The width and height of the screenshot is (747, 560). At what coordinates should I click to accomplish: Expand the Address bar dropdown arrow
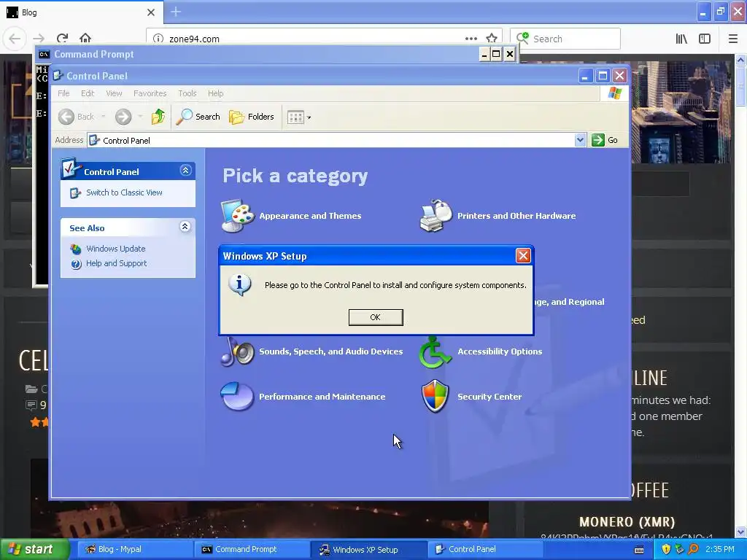pyautogui.click(x=580, y=140)
